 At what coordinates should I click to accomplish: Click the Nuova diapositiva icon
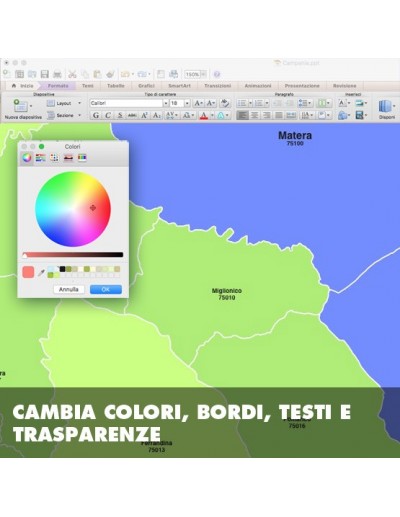(21, 106)
